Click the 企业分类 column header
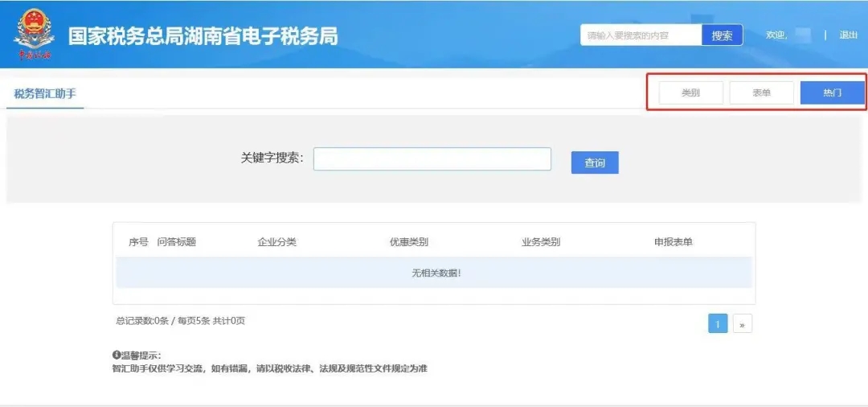The image size is (868, 407). point(276,242)
